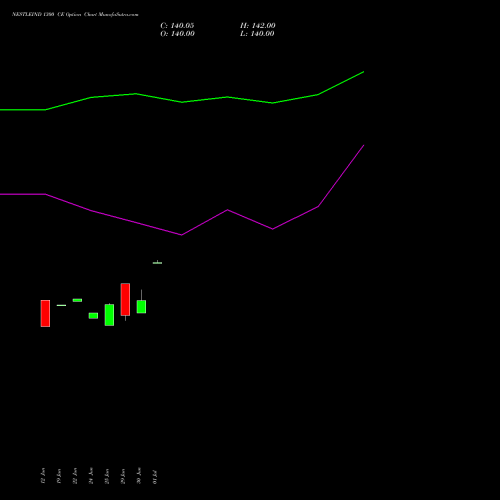Click the 19 Jun date axis label
This screenshot has height=500, width=500.
click(x=59, y=476)
